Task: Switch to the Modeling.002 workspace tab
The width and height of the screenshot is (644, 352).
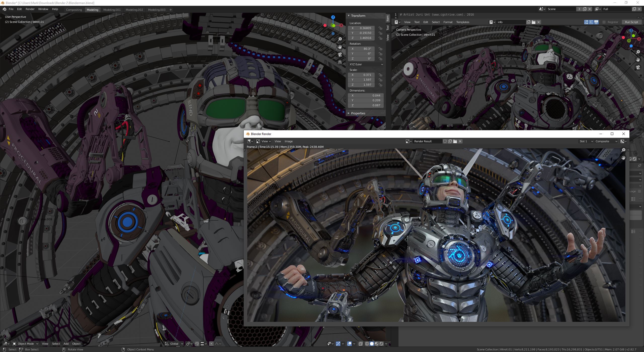Action: coord(134,10)
